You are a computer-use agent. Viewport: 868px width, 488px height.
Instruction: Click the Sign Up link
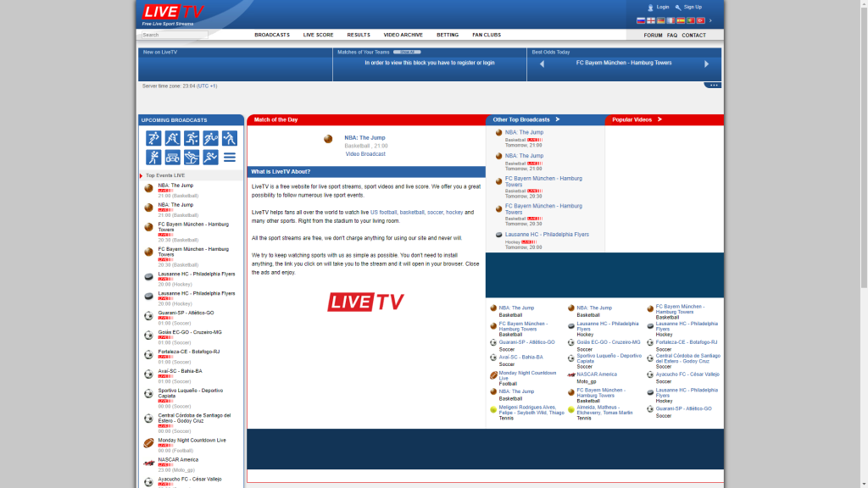pos(693,7)
